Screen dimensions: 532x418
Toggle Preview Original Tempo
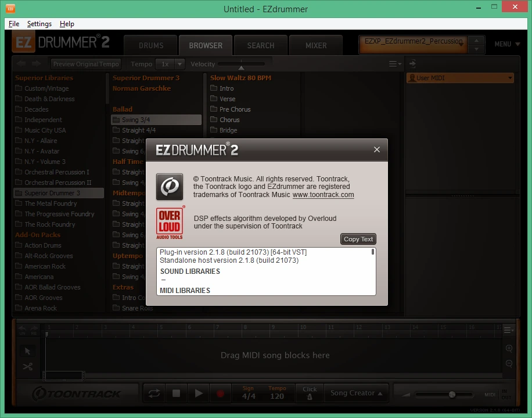pos(86,64)
